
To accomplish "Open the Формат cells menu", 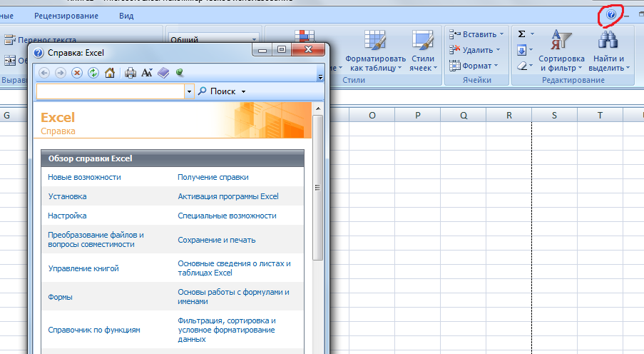I will (x=473, y=66).
